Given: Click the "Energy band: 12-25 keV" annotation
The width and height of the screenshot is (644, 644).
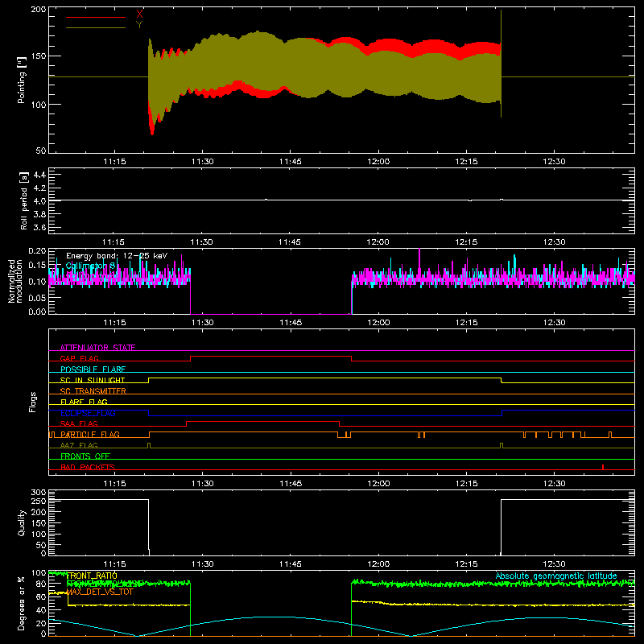Looking at the screenshot, I should click(x=117, y=256).
